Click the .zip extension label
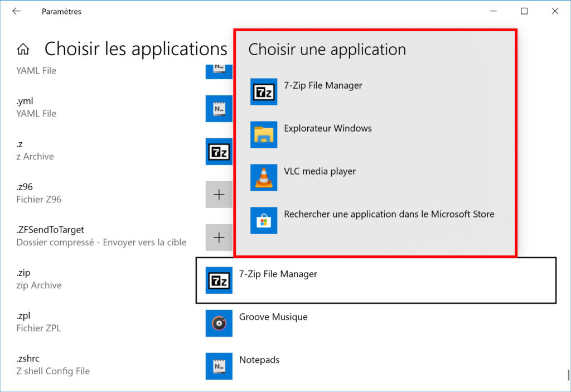Screen dimensions: 571x392 (23, 273)
